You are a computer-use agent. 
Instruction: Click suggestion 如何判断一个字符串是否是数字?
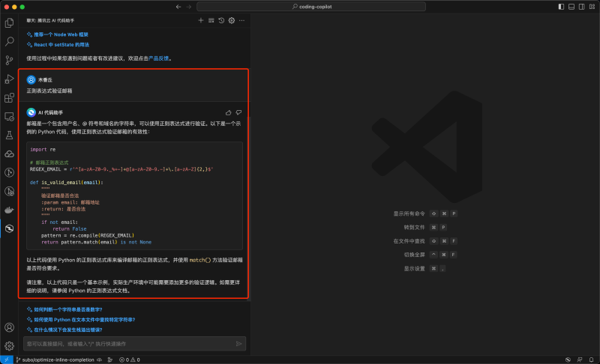(68, 309)
